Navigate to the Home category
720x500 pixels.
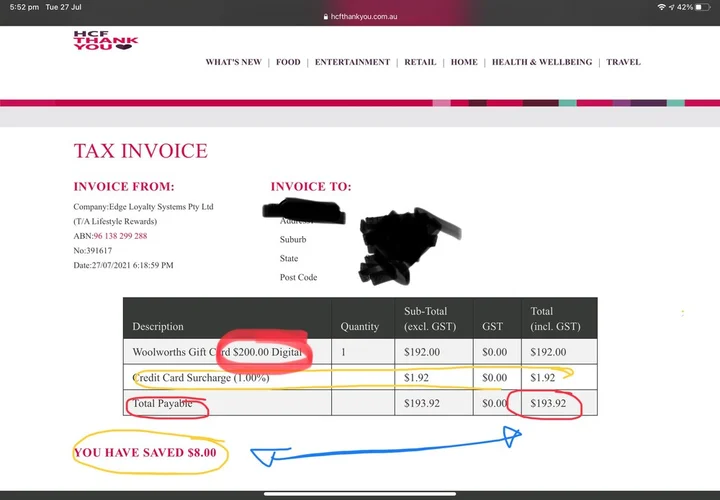[464, 62]
